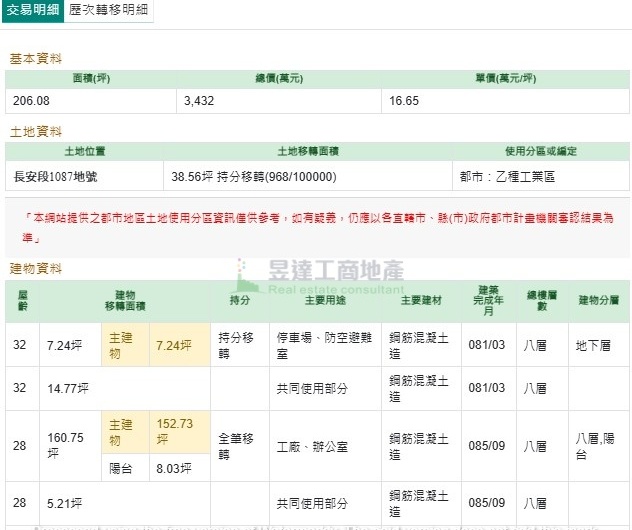Click the 基本資料 section heading
The height and width of the screenshot is (530, 632).
[x=36, y=59]
